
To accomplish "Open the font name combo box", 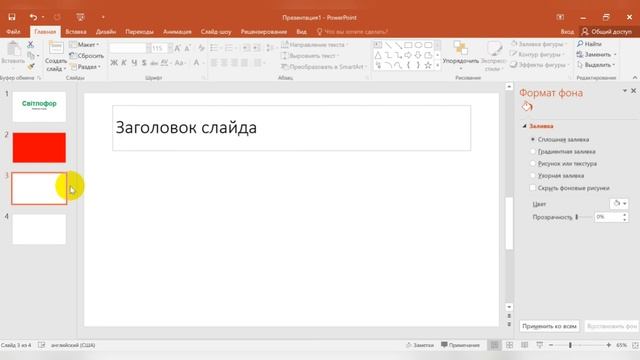I will pos(128,48).
